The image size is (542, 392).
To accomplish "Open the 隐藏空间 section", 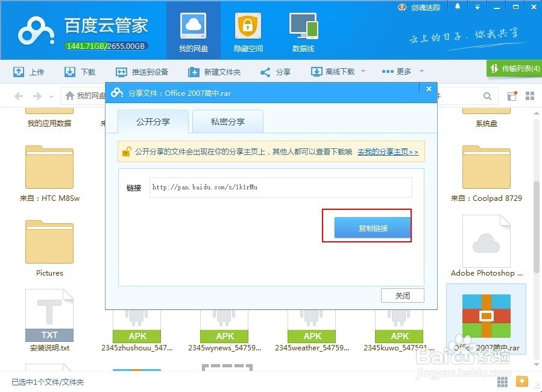I will pyautogui.click(x=248, y=32).
